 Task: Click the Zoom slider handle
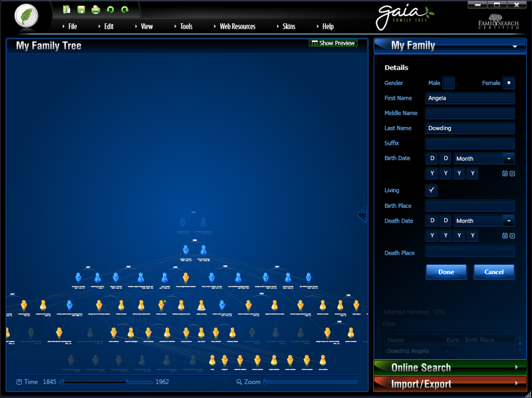(265, 383)
